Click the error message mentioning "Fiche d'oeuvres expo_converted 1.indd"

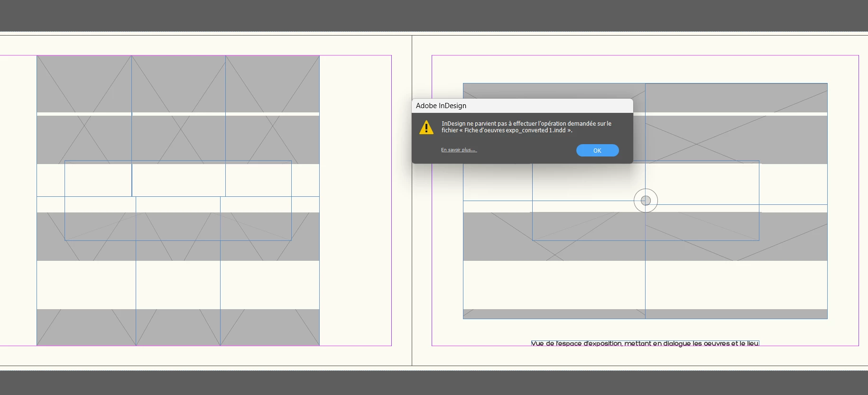pyautogui.click(x=526, y=127)
